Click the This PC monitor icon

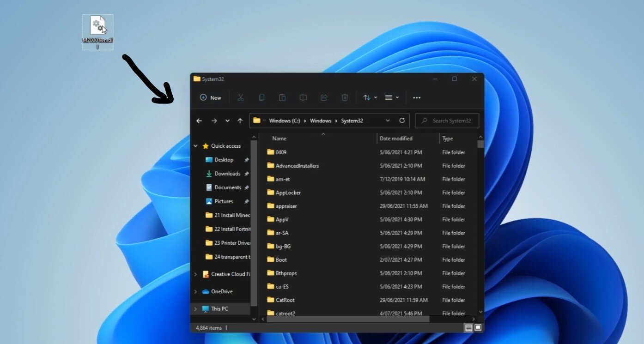click(206, 308)
